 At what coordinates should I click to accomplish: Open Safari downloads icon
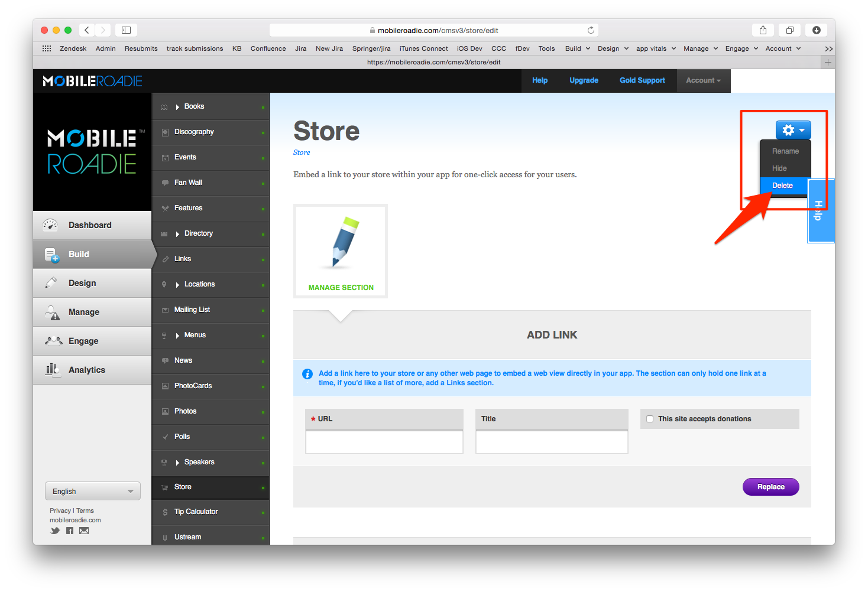[x=816, y=30]
